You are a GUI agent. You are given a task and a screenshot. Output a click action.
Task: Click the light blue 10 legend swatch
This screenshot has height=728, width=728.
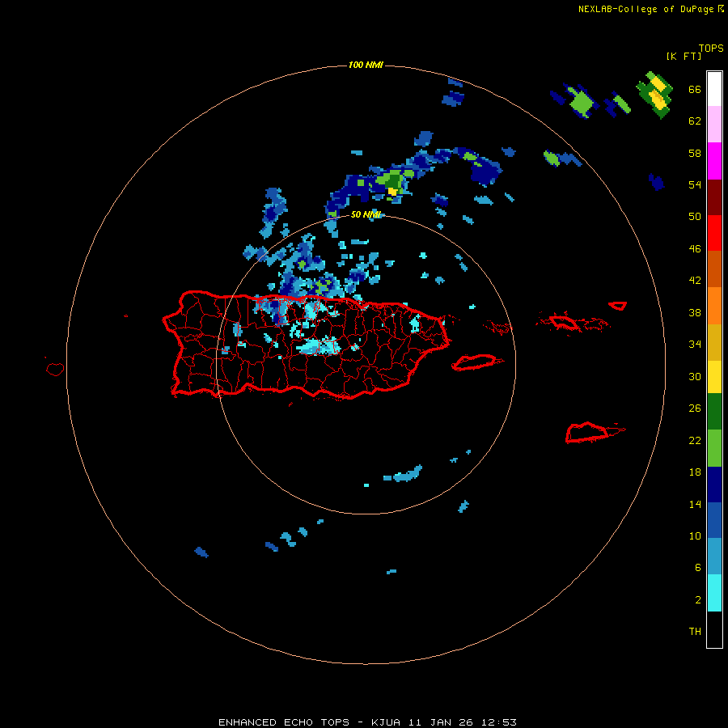tap(714, 556)
